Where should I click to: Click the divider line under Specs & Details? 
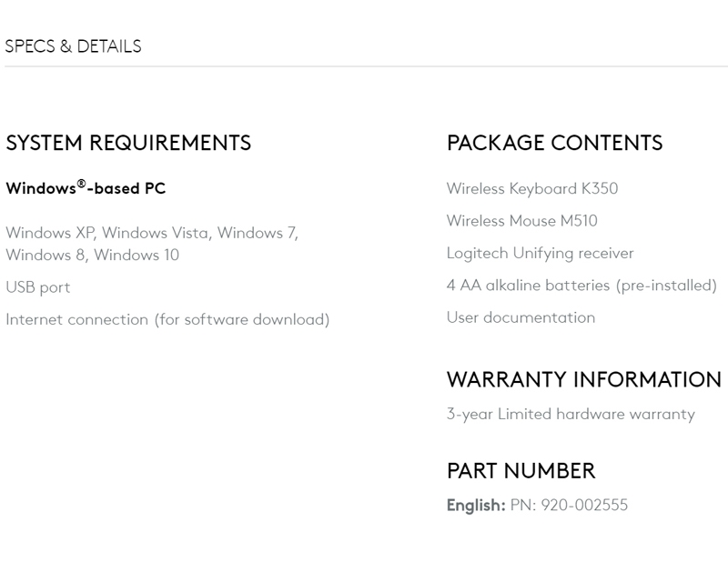tap(367, 66)
